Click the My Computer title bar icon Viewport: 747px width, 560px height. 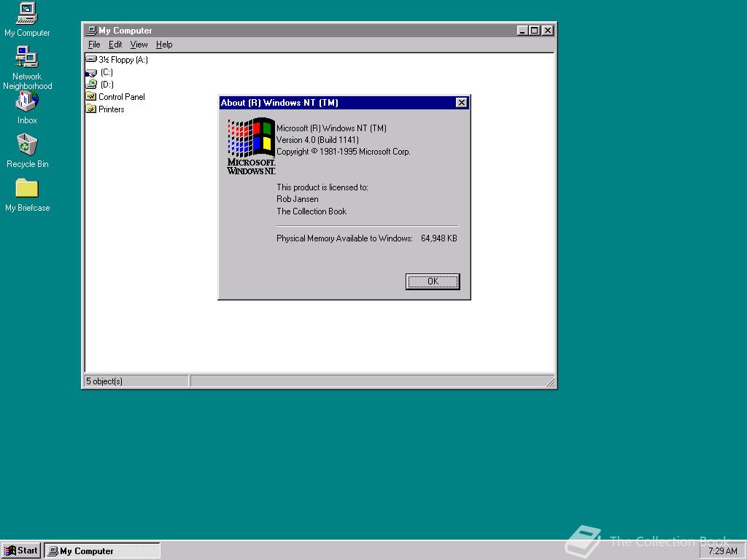point(92,31)
